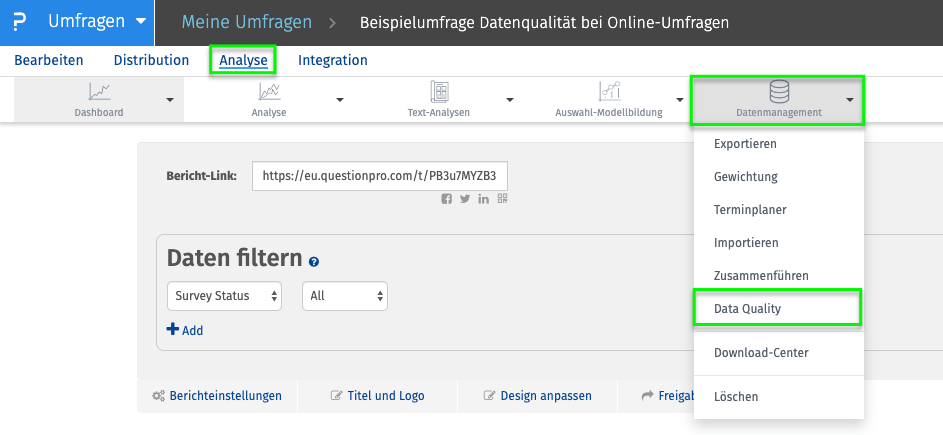Generate QR code for report link

pos(503,199)
